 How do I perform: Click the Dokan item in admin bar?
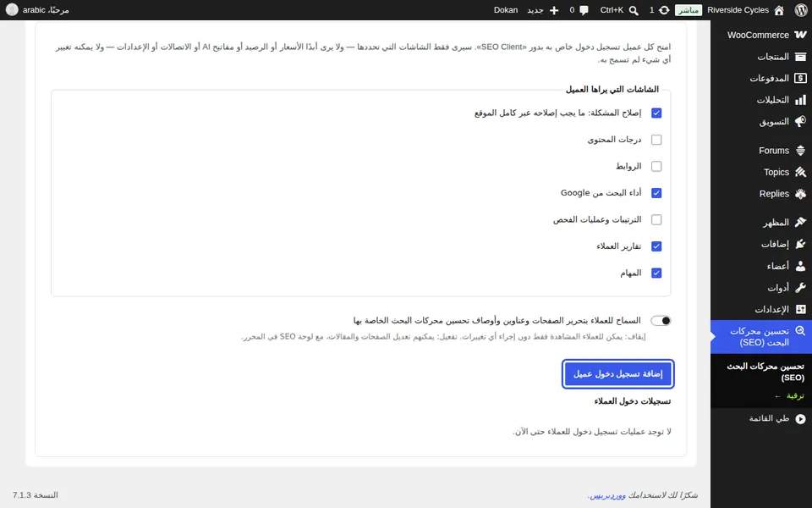pyautogui.click(x=506, y=10)
